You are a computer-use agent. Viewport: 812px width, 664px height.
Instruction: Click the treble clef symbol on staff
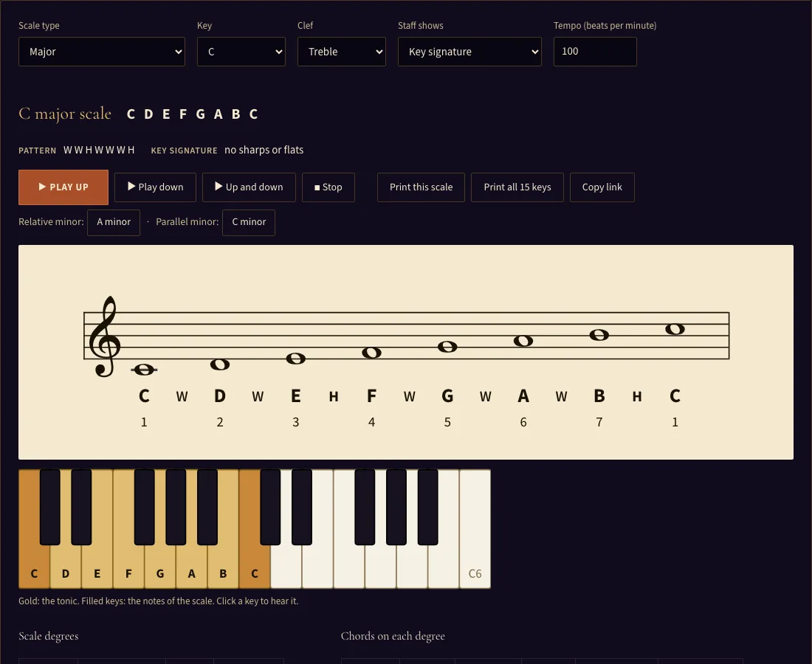[x=105, y=336]
